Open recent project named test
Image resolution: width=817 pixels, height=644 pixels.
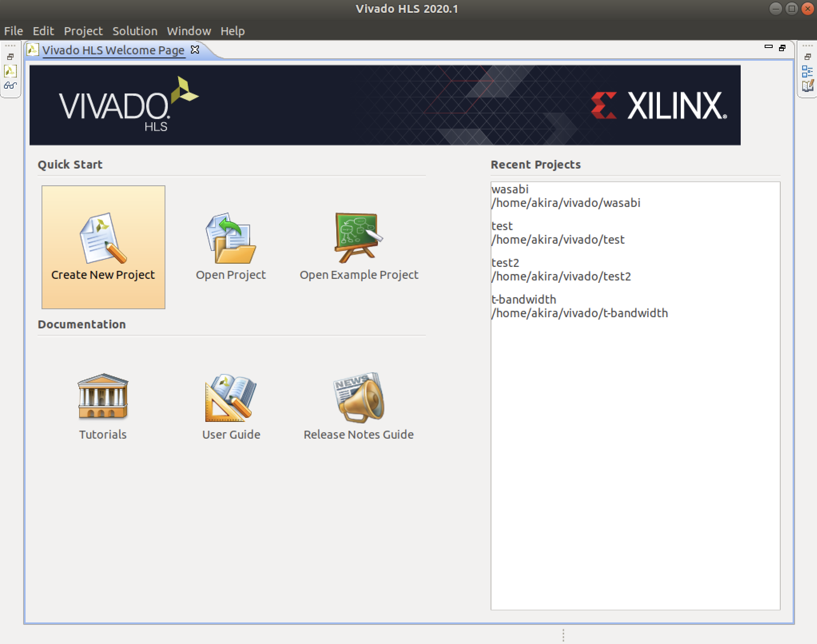pos(502,226)
